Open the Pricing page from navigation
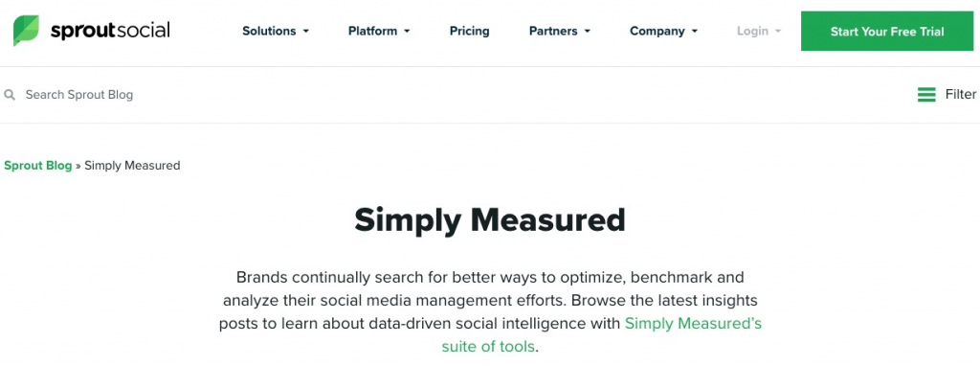The image size is (980, 366). point(469,31)
